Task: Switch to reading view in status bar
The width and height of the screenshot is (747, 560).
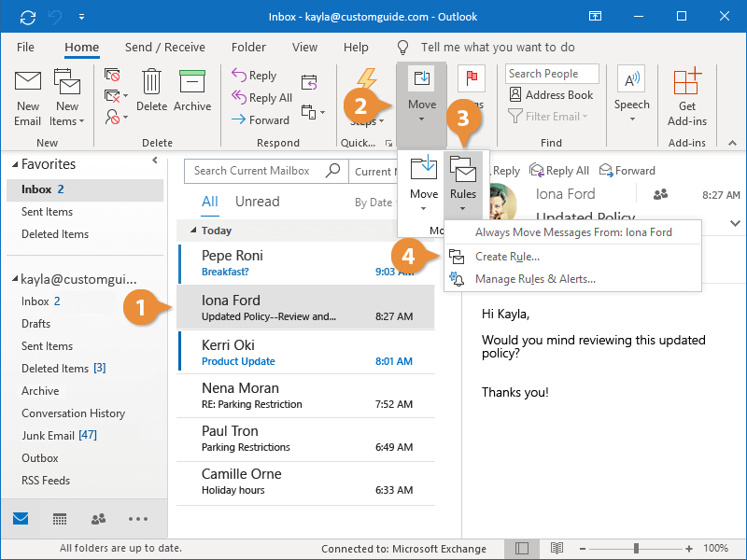Action: (x=557, y=548)
